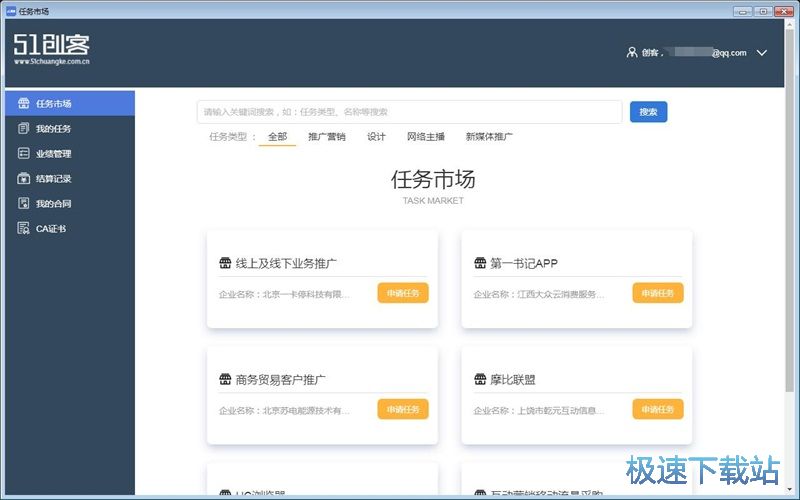
Task: Click the shop icon beside 商务贸易客户推广
Action: pos(225,379)
